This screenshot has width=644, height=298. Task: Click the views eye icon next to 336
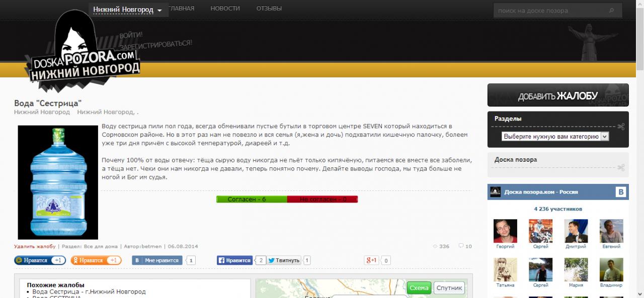click(435, 247)
